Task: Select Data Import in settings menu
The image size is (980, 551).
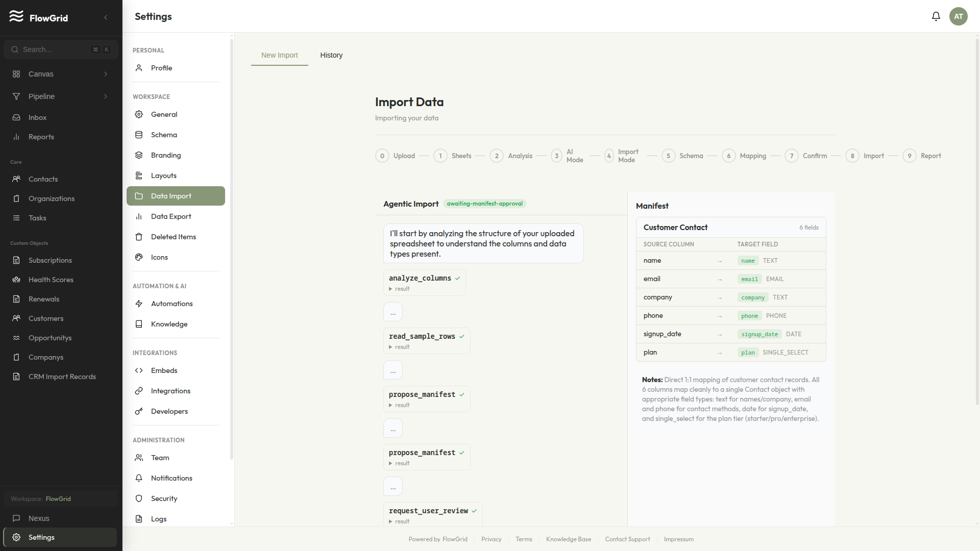Action: pyautogui.click(x=176, y=196)
